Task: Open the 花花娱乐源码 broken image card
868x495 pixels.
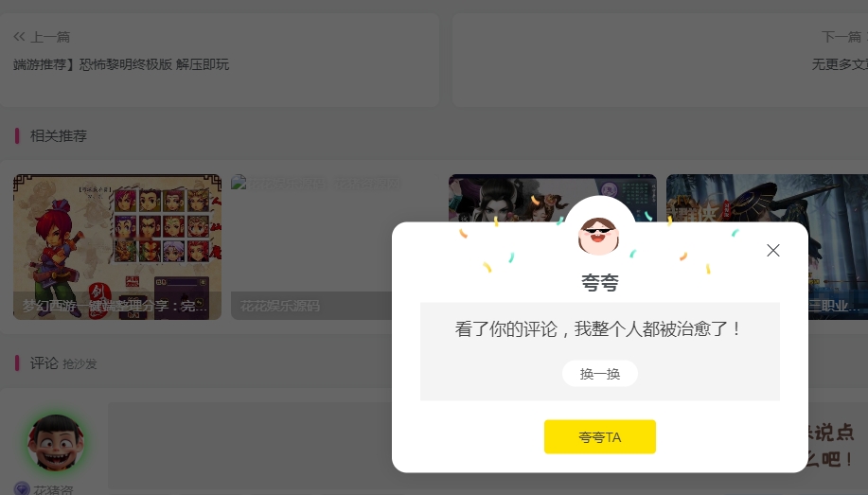Action: [311, 247]
